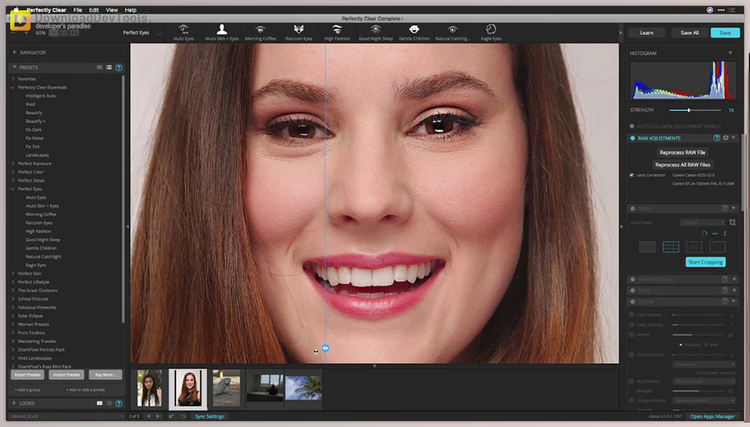Zoom out with the minus icon
This screenshot has height=427, width=750.
click(x=13, y=33)
